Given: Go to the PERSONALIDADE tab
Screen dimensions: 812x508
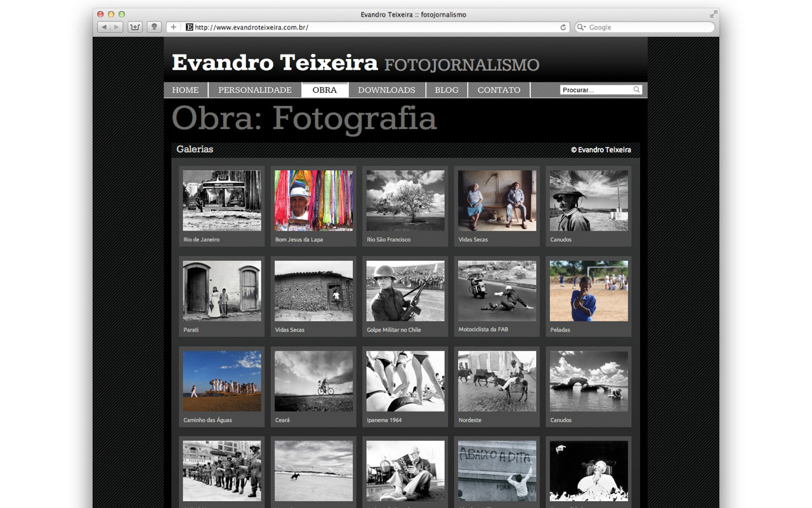Looking at the screenshot, I should coord(254,90).
